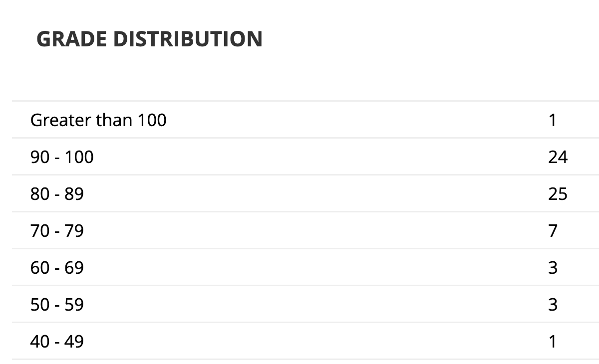
Task: Click the count 25 for 80 - 89
Action: click(558, 194)
